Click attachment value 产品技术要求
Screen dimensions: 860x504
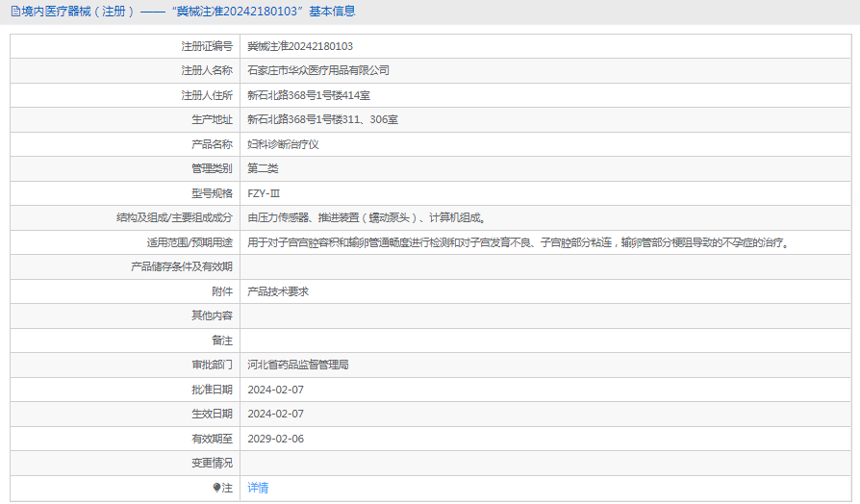277,291
